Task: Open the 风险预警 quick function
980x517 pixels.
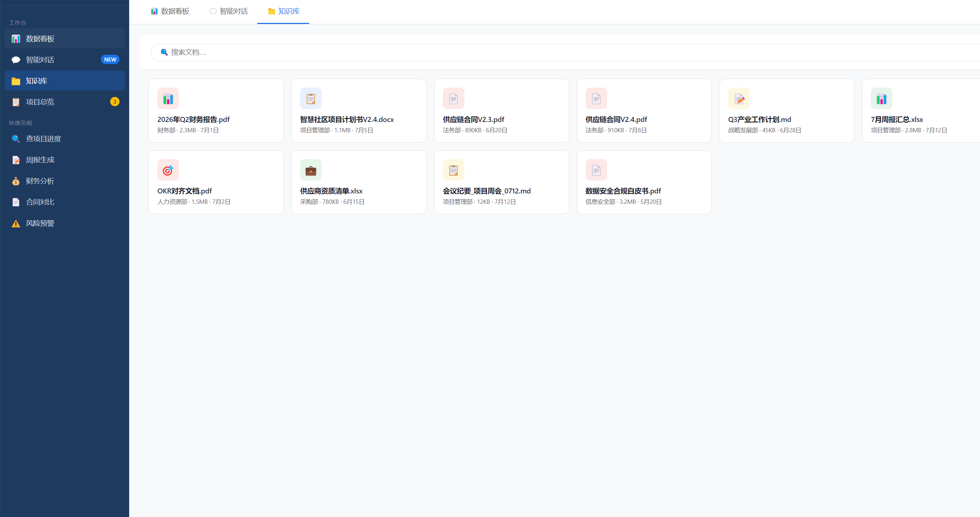Action: coord(65,223)
